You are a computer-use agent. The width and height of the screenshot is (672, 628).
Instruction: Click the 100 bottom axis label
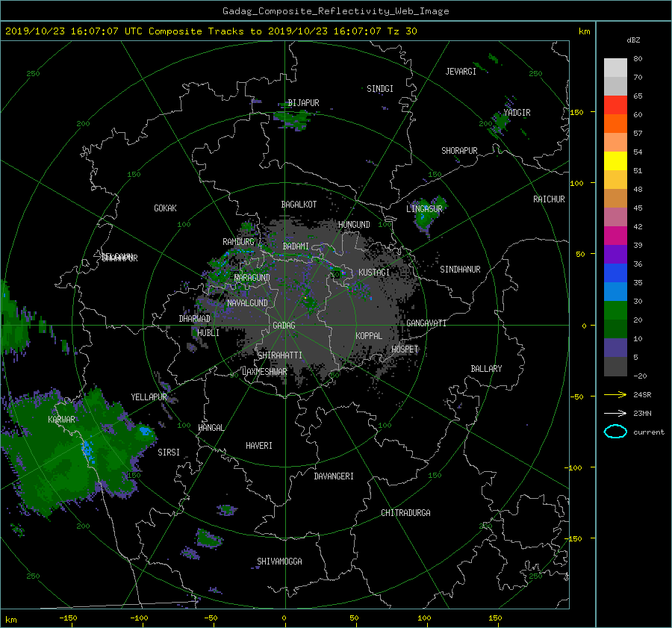click(x=424, y=618)
